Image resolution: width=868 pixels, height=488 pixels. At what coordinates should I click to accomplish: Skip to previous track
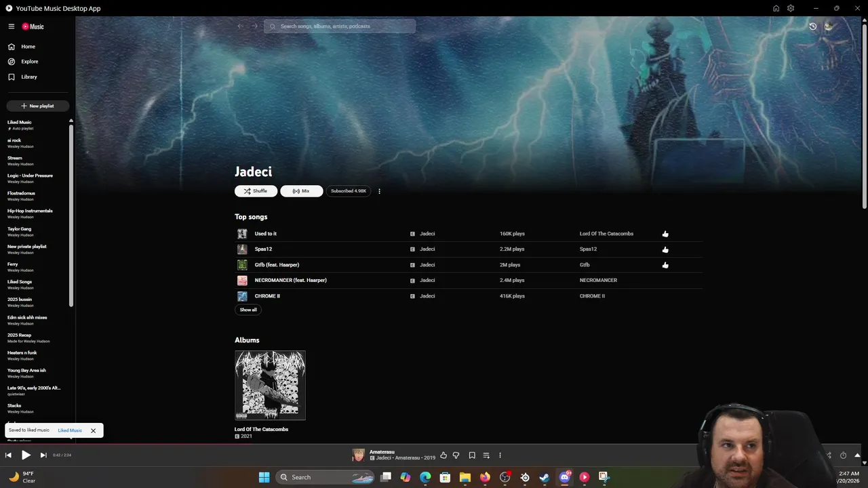[8, 455]
